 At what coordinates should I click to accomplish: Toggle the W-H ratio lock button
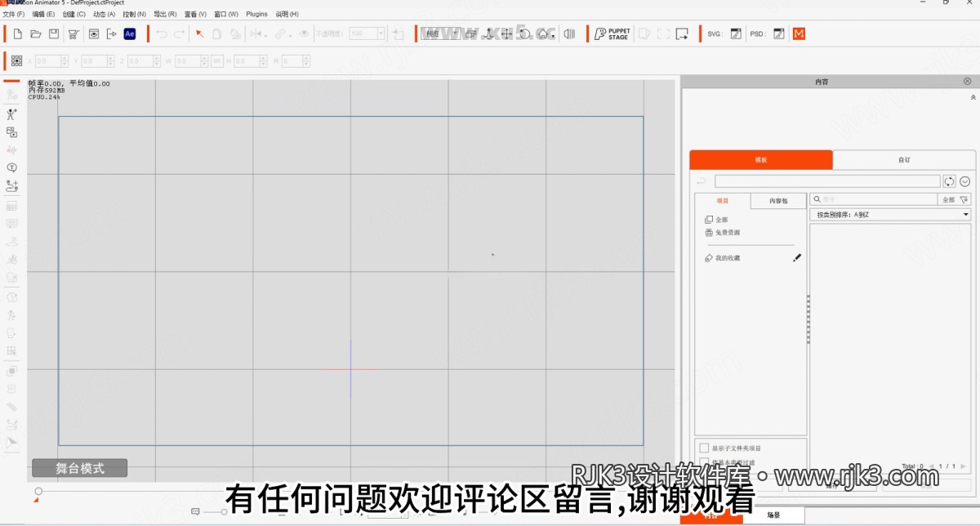pyautogui.click(x=217, y=61)
